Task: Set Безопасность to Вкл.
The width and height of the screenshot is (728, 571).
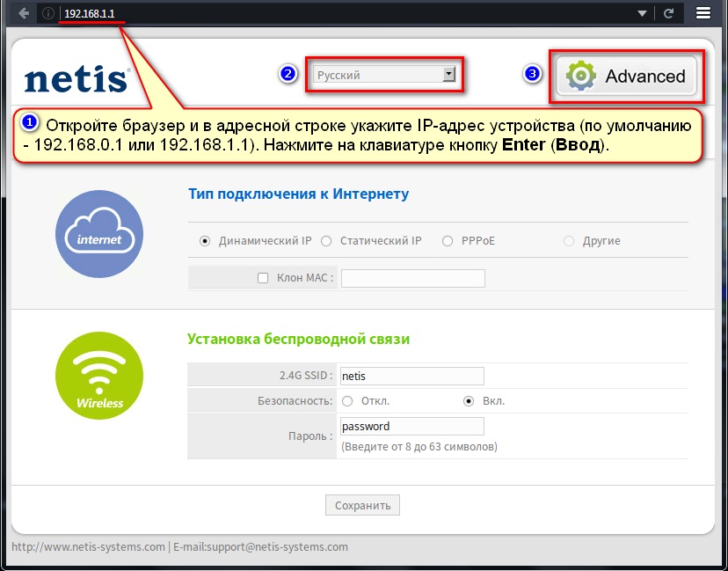Action: pyautogui.click(x=469, y=401)
